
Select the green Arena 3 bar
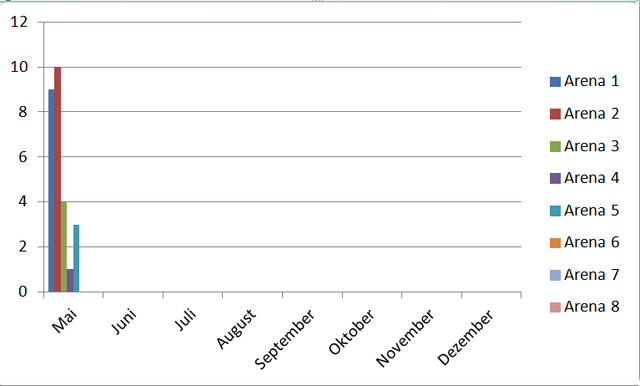(x=64, y=247)
